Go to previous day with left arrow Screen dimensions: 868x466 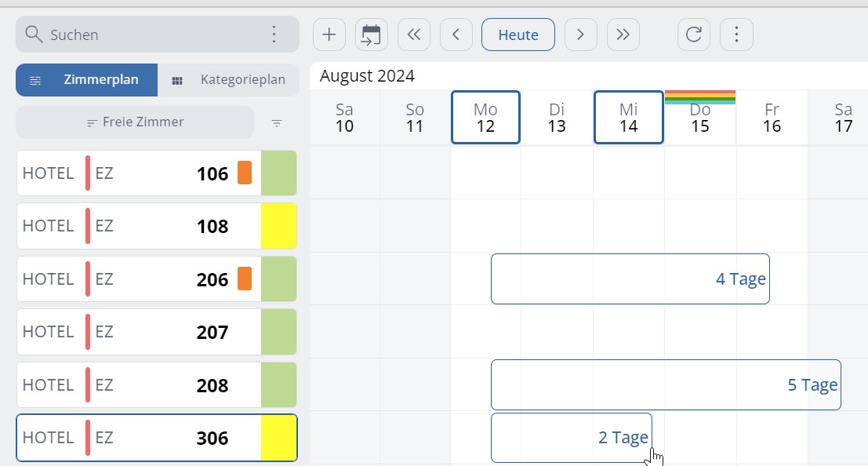456,35
